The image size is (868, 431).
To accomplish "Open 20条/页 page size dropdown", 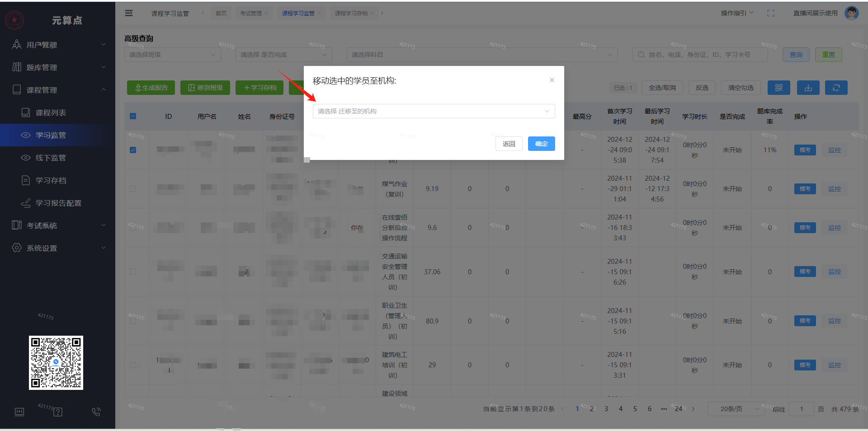I will (x=736, y=409).
